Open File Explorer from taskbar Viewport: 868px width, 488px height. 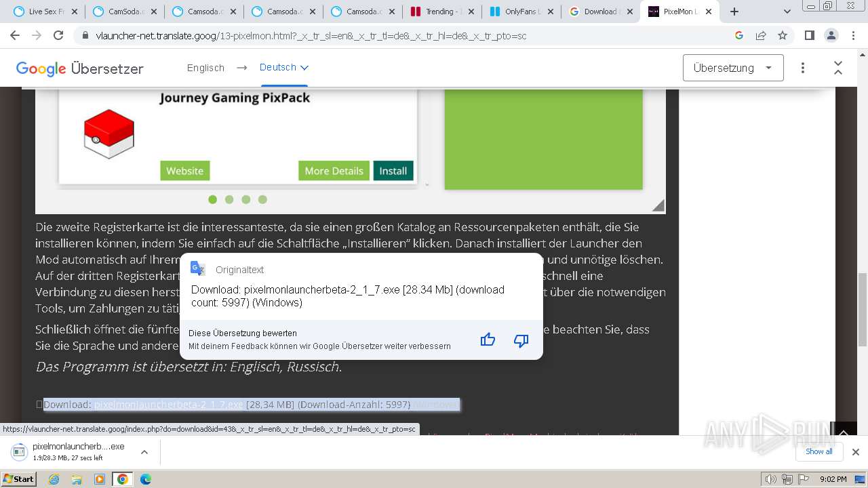(77, 479)
